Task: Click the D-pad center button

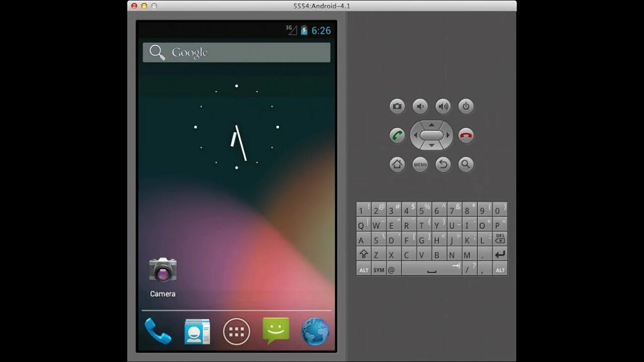Action: [432, 135]
